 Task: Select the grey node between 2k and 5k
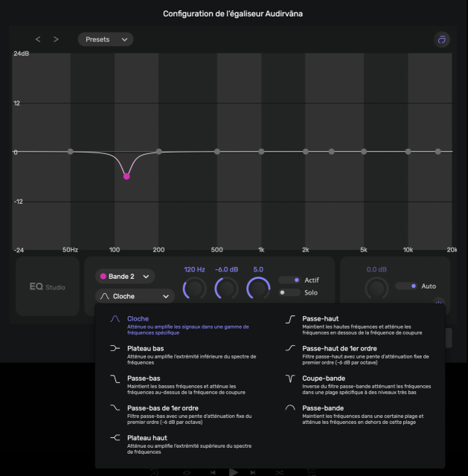[x=332, y=152]
